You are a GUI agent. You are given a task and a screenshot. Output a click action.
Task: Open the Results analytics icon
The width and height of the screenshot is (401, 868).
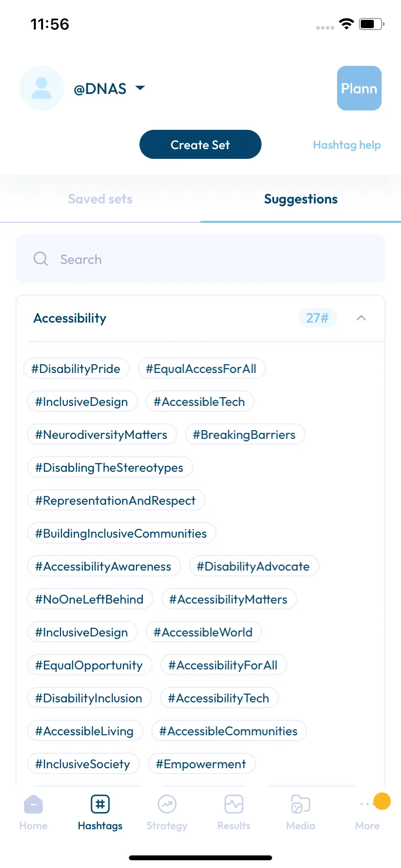[234, 805]
